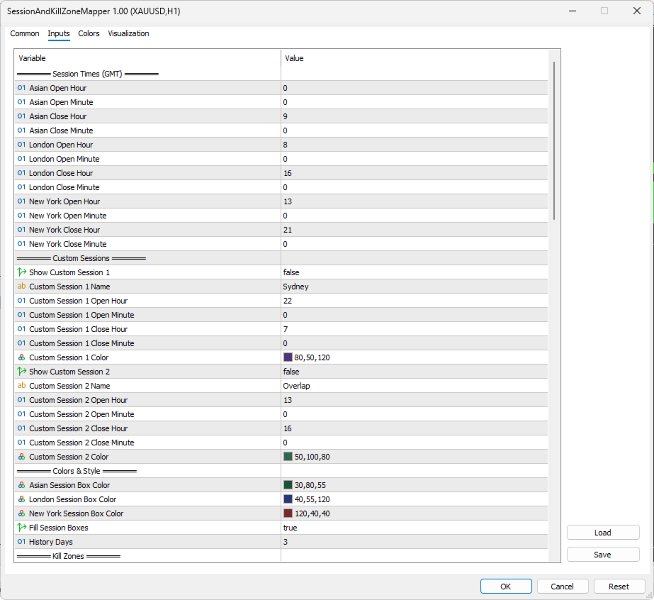Select the Custom Session 2 Close Minute label
654x600 pixels.
[81, 442]
